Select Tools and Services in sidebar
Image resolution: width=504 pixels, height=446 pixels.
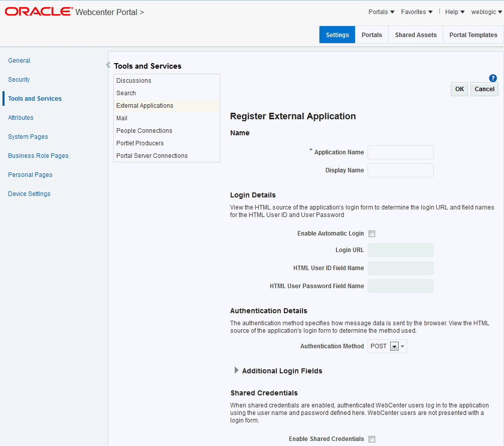coord(35,99)
